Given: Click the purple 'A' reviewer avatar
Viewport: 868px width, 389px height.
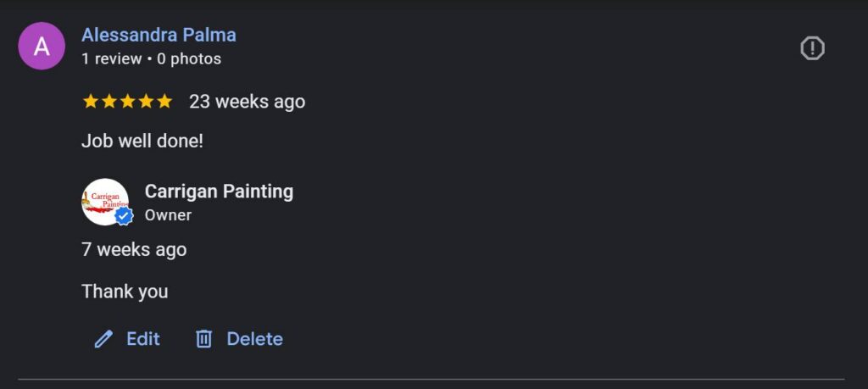Looking at the screenshot, I should tap(42, 47).
